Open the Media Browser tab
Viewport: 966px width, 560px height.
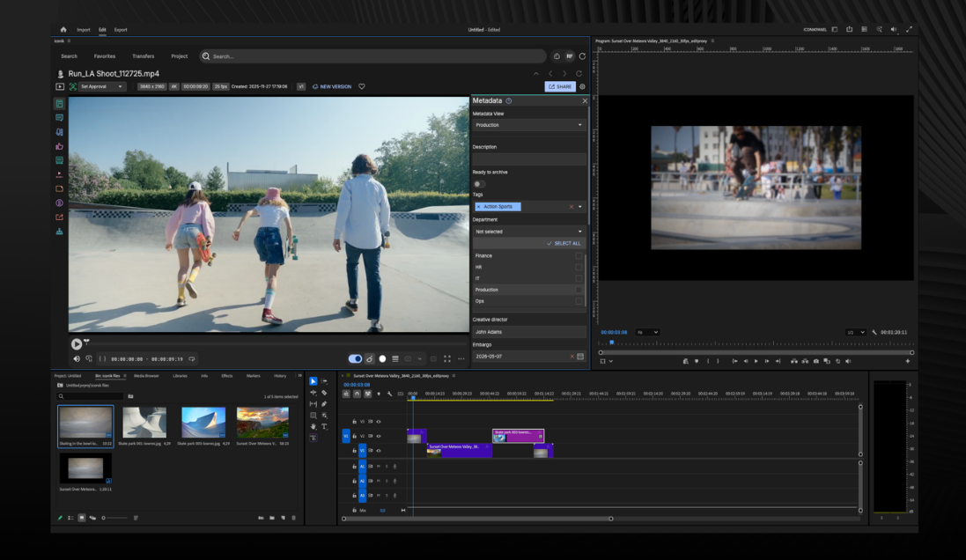click(146, 376)
